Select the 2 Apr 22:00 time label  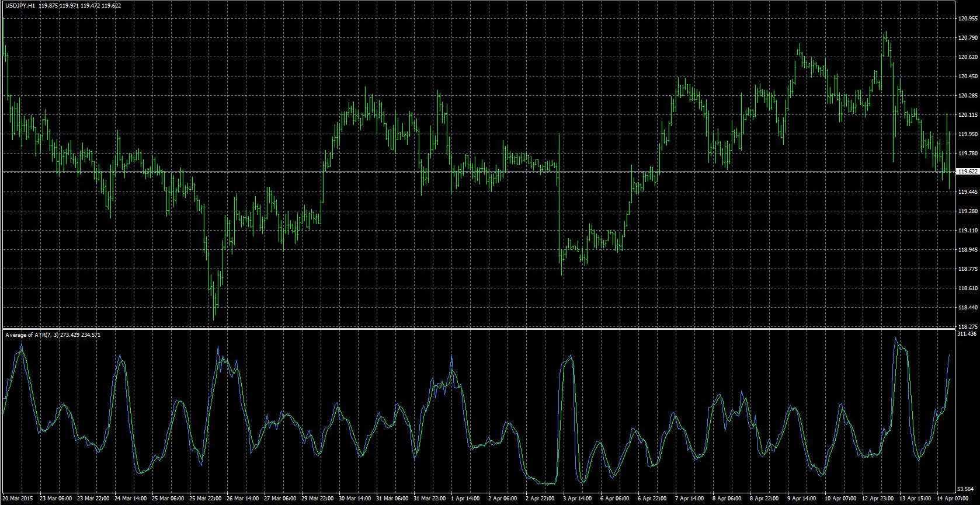pos(541,499)
